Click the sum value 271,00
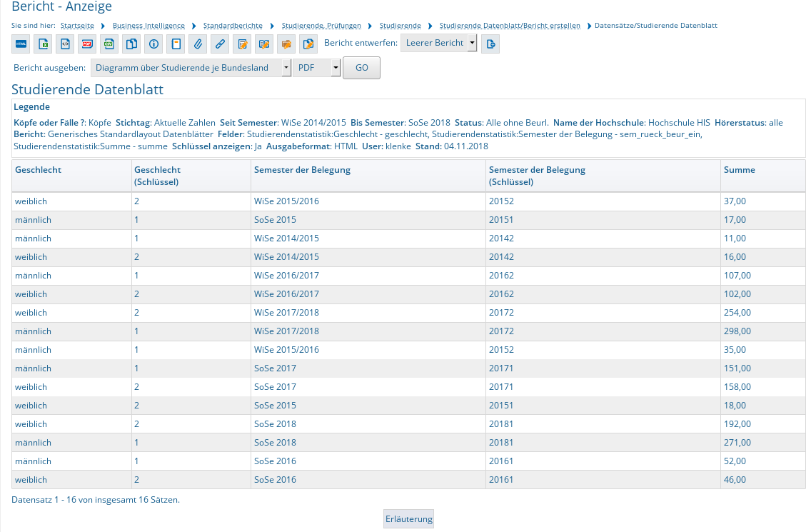The image size is (811, 532). click(x=737, y=443)
